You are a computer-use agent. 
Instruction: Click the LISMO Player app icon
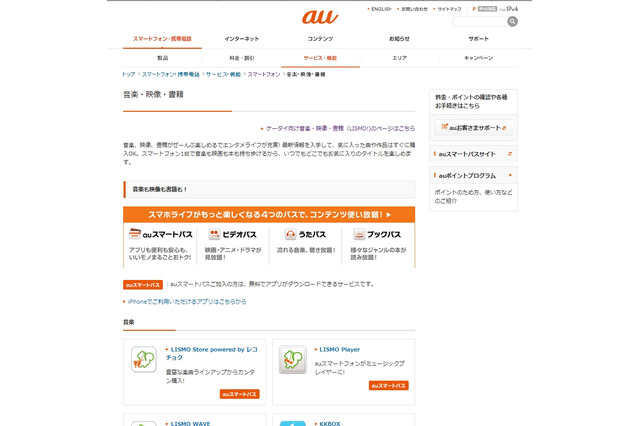(x=293, y=359)
